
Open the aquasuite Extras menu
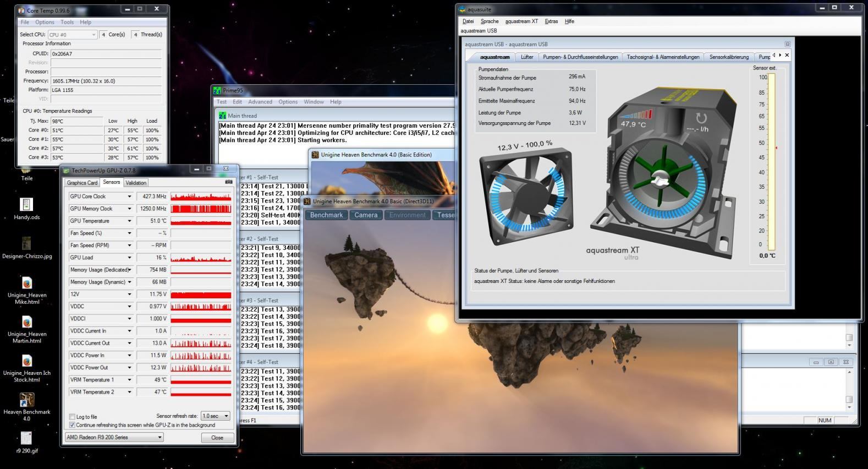point(551,21)
